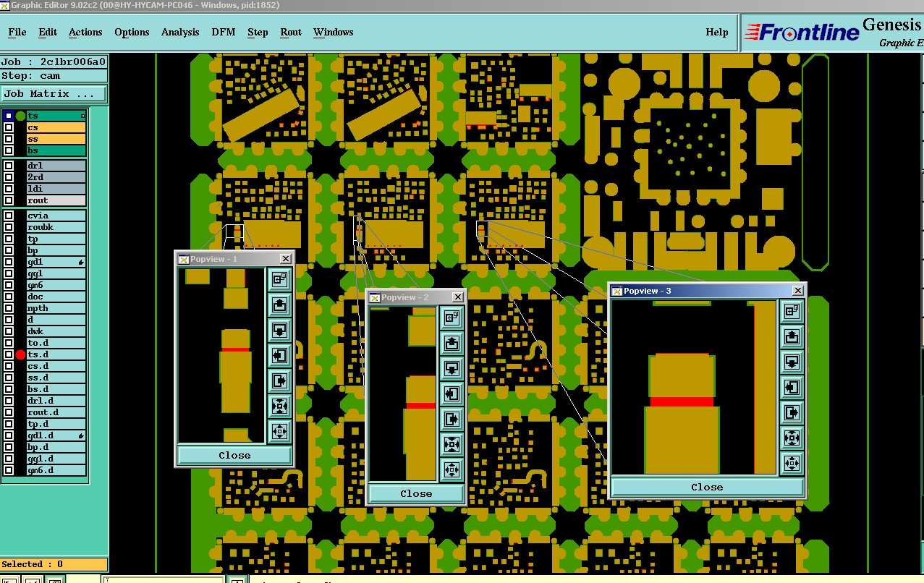
Task: Toggle the ts.d layer checkbox
Action: tap(9, 354)
